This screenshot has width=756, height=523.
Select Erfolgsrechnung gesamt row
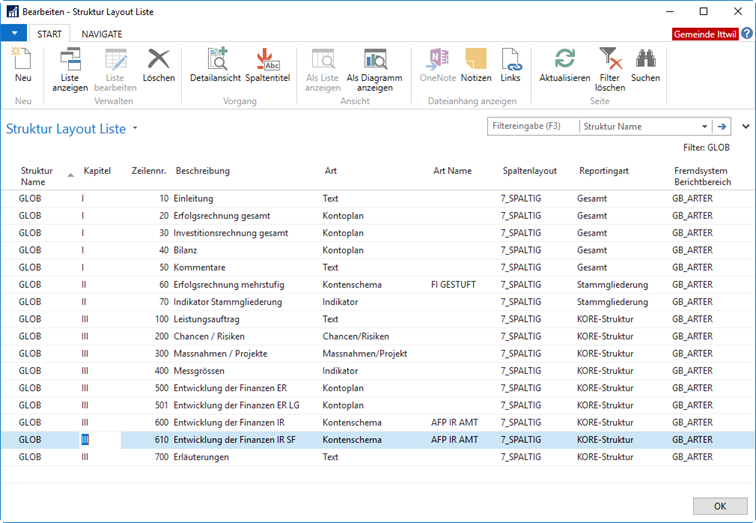pos(378,215)
